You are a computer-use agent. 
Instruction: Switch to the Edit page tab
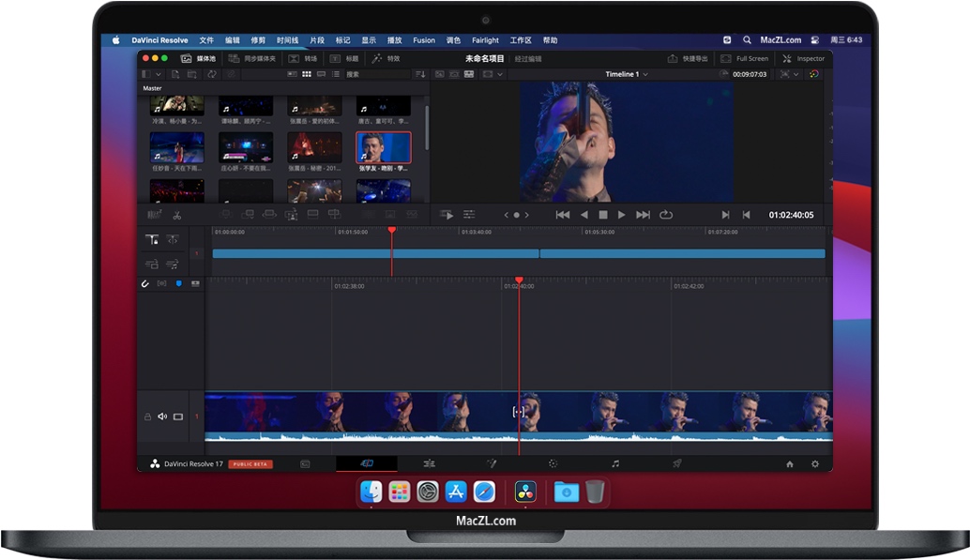430,463
